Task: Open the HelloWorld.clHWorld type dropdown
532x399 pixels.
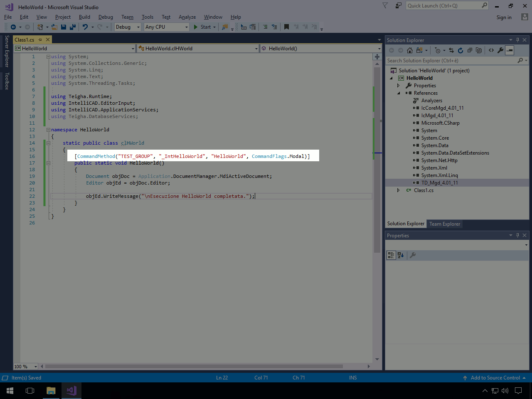Action: (x=198, y=49)
